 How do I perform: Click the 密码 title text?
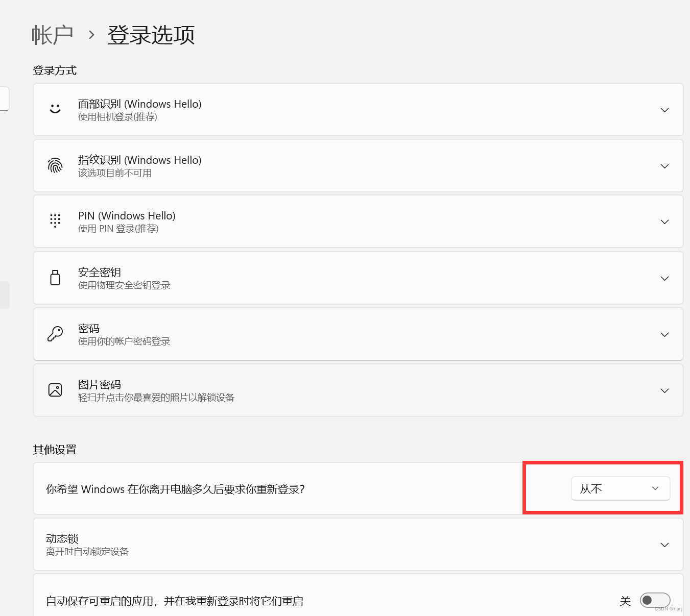tap(89, 328)
